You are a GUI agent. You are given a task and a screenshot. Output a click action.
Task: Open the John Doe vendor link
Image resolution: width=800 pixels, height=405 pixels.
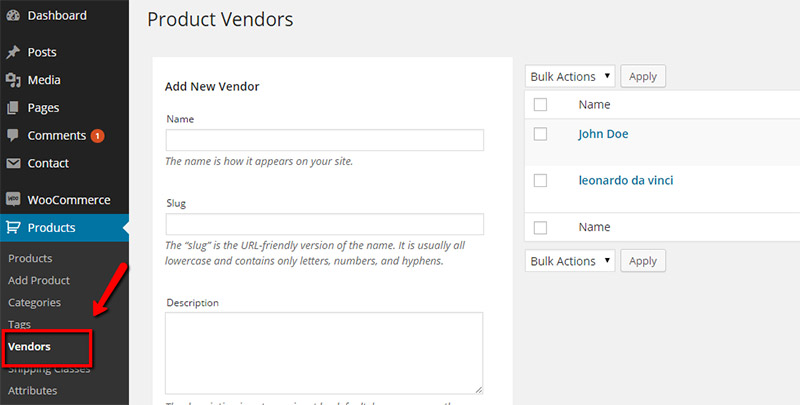(x=603, y=134)
